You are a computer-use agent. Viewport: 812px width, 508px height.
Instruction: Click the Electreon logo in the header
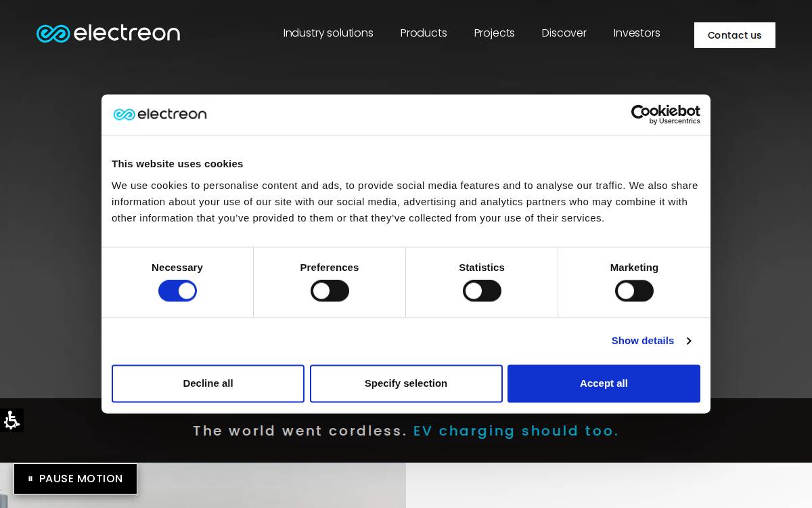[108, 33]
